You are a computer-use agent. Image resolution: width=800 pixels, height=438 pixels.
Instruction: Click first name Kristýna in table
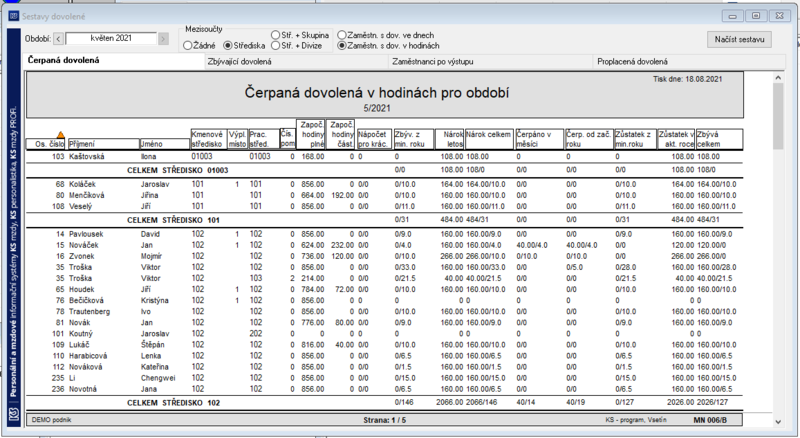[x=155, y=300]
